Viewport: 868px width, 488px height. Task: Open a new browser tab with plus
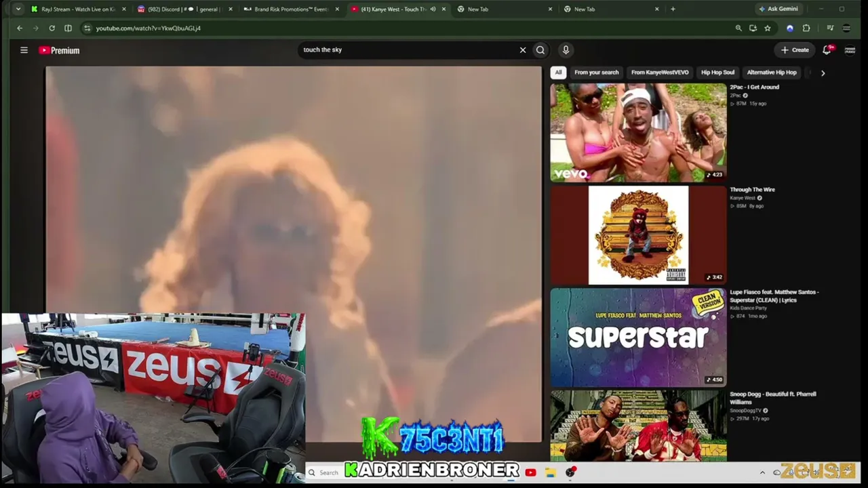tap(673, 9)
